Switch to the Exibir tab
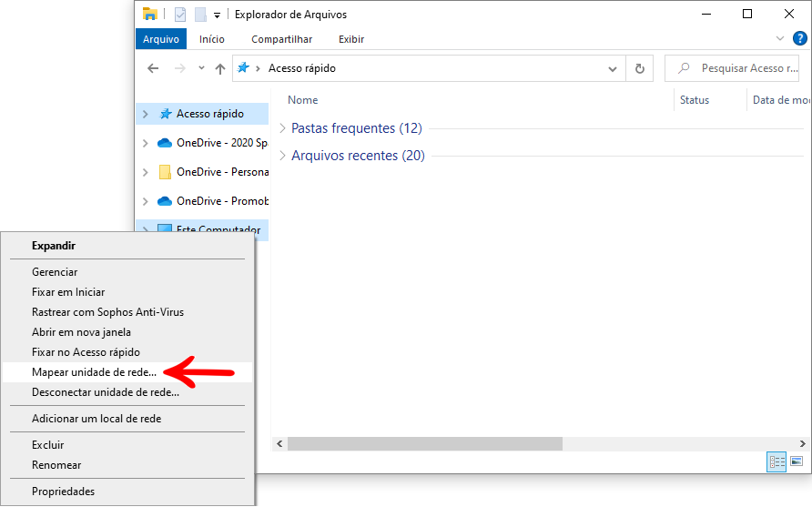This screenshot has width=812, height=507. (351, 39)
